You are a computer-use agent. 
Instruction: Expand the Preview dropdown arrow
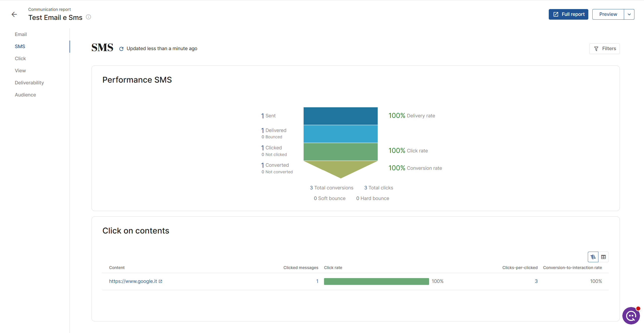629,14
